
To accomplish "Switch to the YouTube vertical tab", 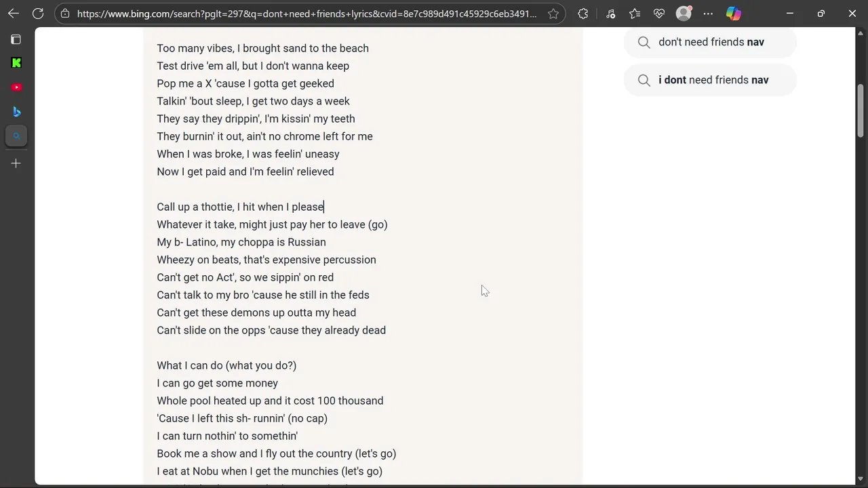I will [16, 87].
